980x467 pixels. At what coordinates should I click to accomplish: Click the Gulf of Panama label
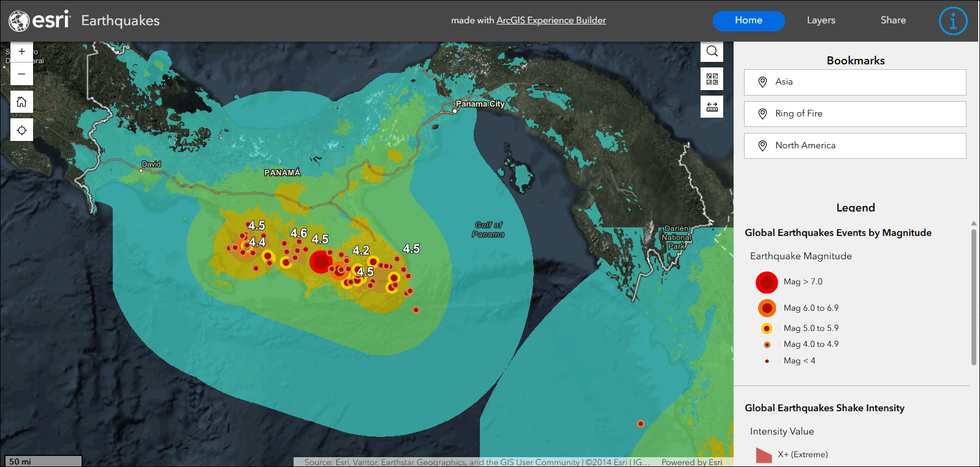488,229
